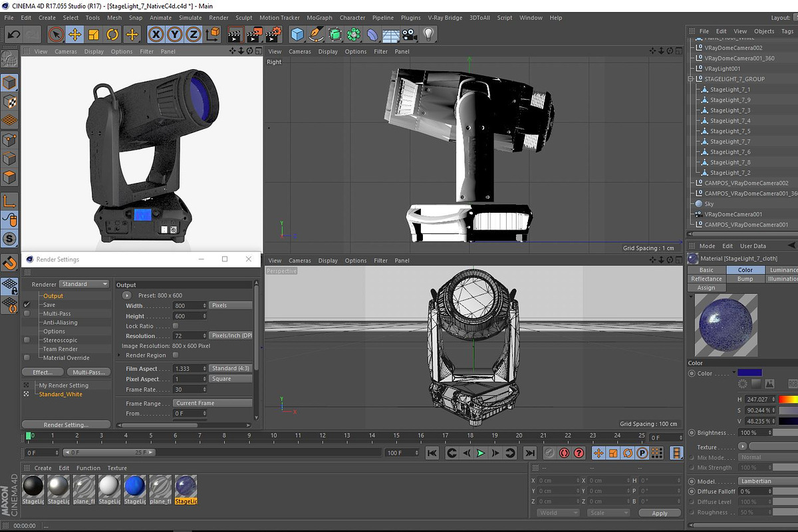Click the Undo arrow in the toolbar
This screenshot has width=798, height=532.
coord(13,34)
